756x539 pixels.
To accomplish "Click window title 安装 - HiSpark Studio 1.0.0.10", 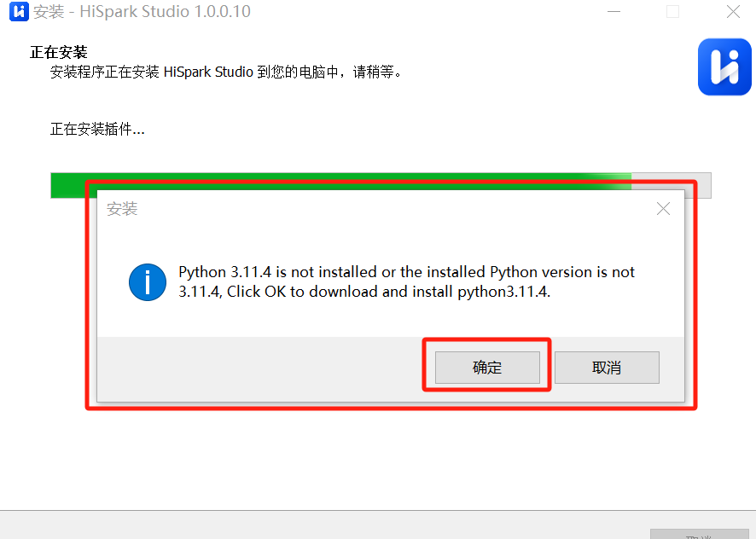I will (142, 12).
